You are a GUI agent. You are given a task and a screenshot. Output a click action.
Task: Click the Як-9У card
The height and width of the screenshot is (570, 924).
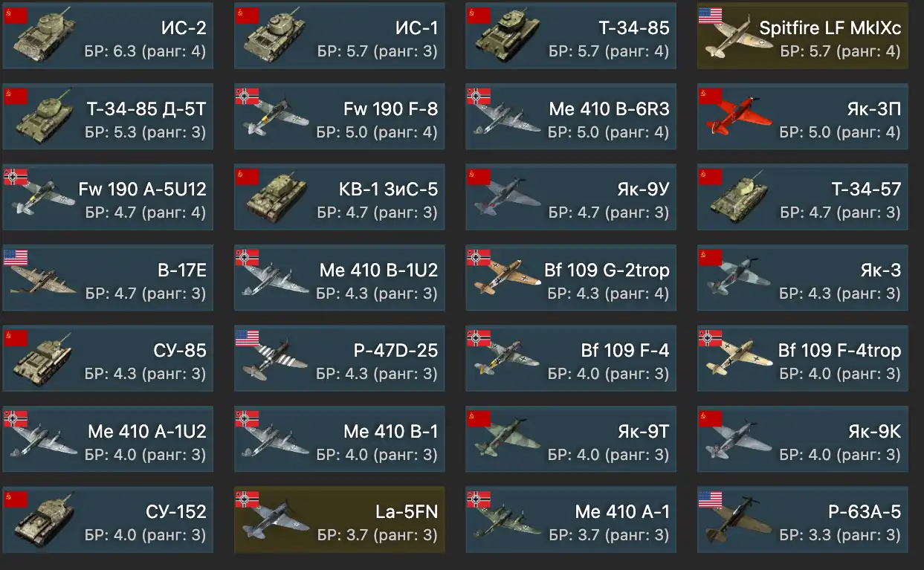(x=571, y=198)
